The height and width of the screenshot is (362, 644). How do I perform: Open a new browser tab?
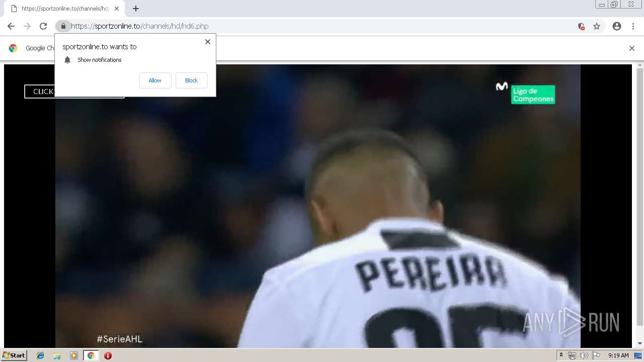coord(135,9)
